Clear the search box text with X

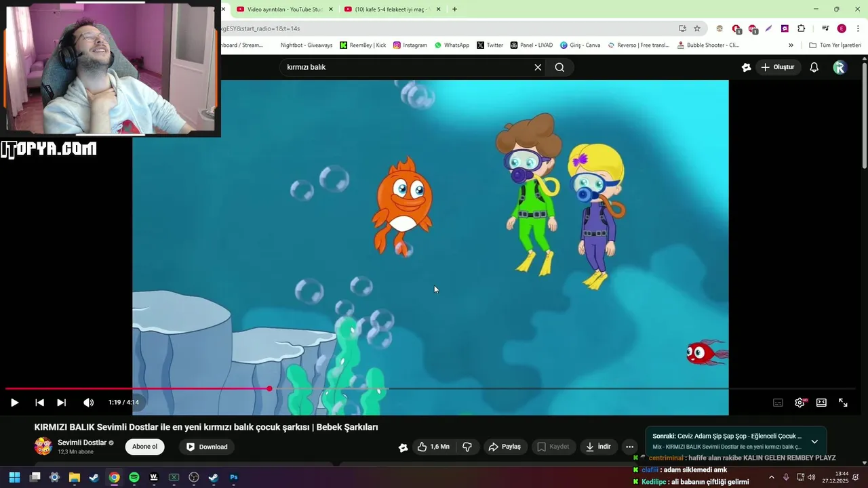(x=538, y=67)
